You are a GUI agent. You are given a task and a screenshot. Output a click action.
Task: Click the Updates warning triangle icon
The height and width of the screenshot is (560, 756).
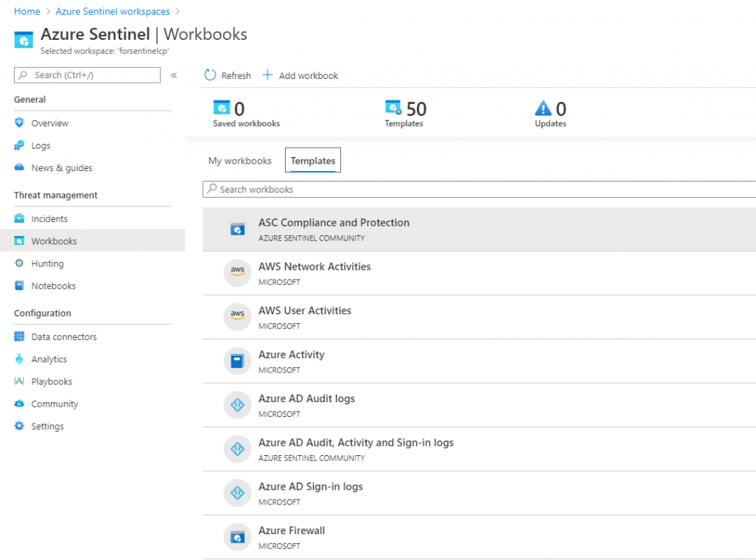[543, 108]
